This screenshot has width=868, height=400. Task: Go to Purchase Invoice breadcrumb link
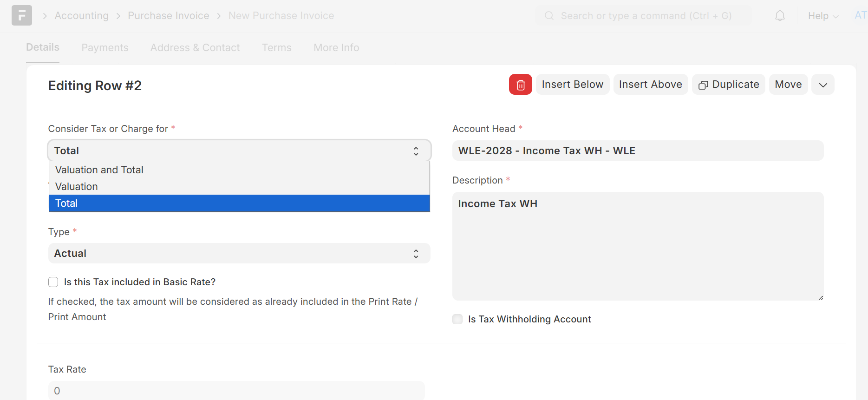[x=168, y=16]
